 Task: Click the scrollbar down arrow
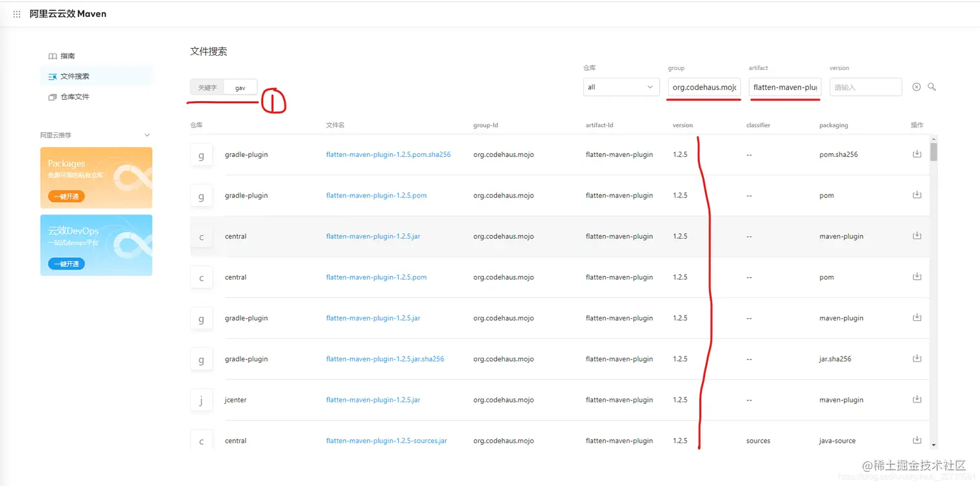(934, 445)
